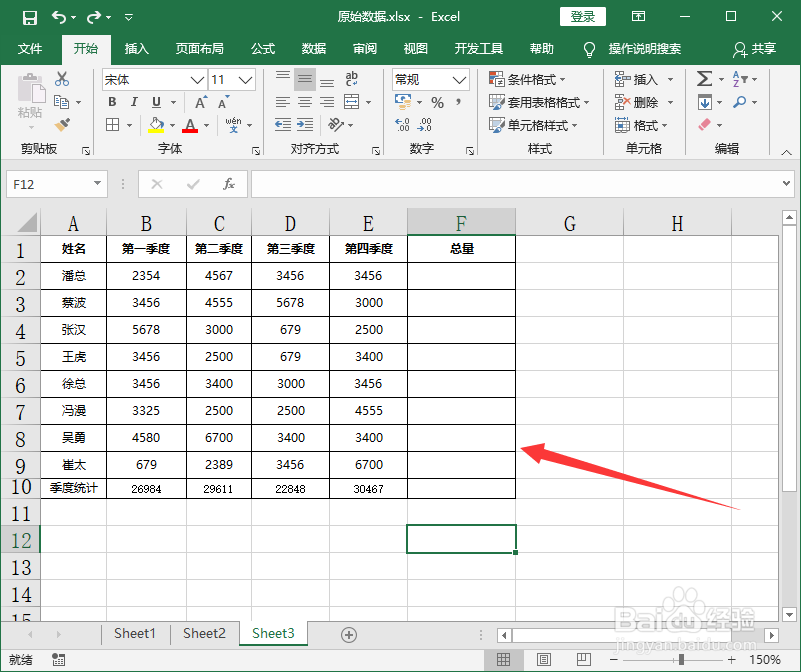Increase font size with larger A
This screenshot has height=672, width=801.
coord(201,102)
